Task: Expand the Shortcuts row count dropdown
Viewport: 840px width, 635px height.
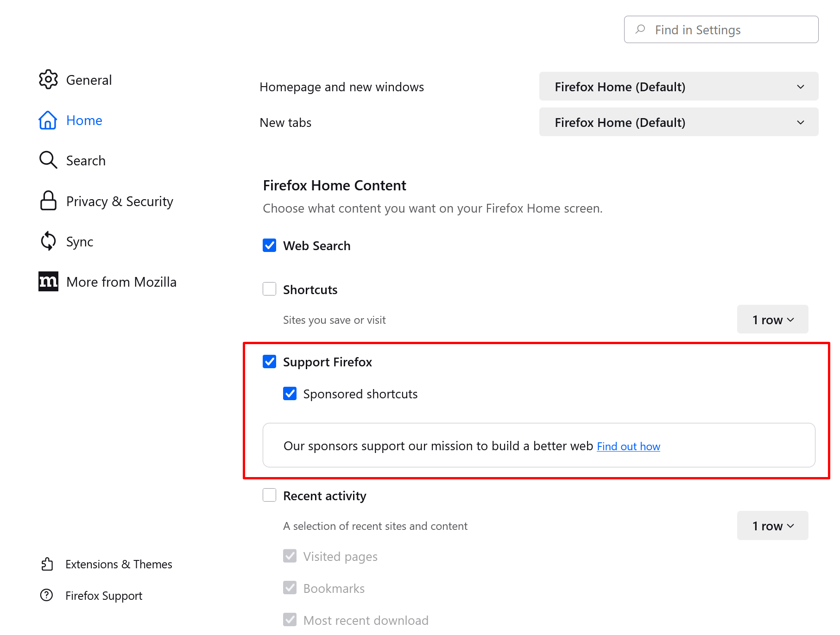Action: coord(773,320)
